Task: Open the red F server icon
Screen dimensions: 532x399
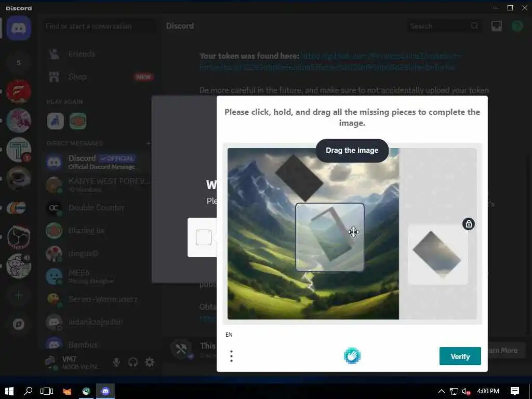Action: tap(19, 91)
